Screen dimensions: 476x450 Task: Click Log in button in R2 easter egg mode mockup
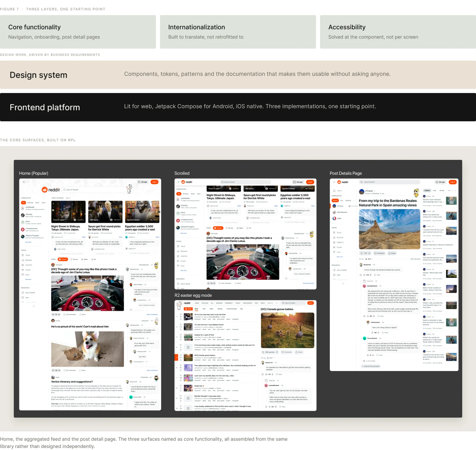coord(310,303)
